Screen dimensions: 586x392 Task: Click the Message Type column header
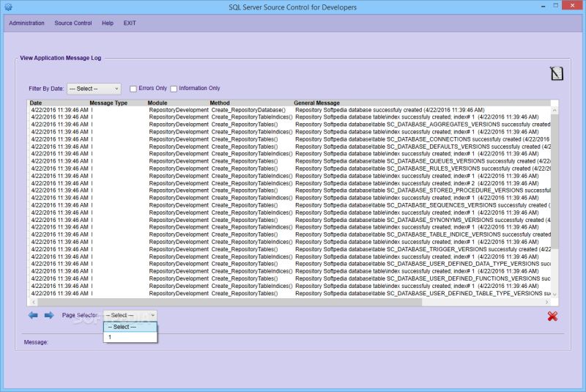[108, 103]
